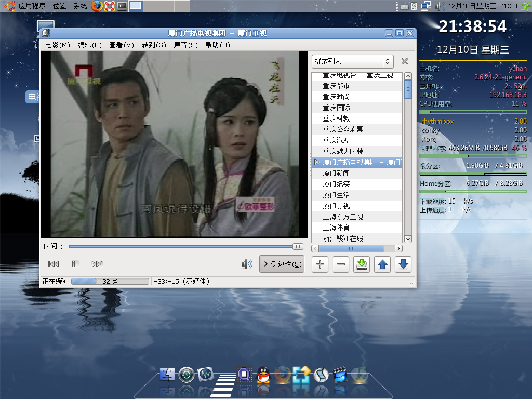Select 重庆都市 in the playlist

pyautogui.click(x=357, y=86)
